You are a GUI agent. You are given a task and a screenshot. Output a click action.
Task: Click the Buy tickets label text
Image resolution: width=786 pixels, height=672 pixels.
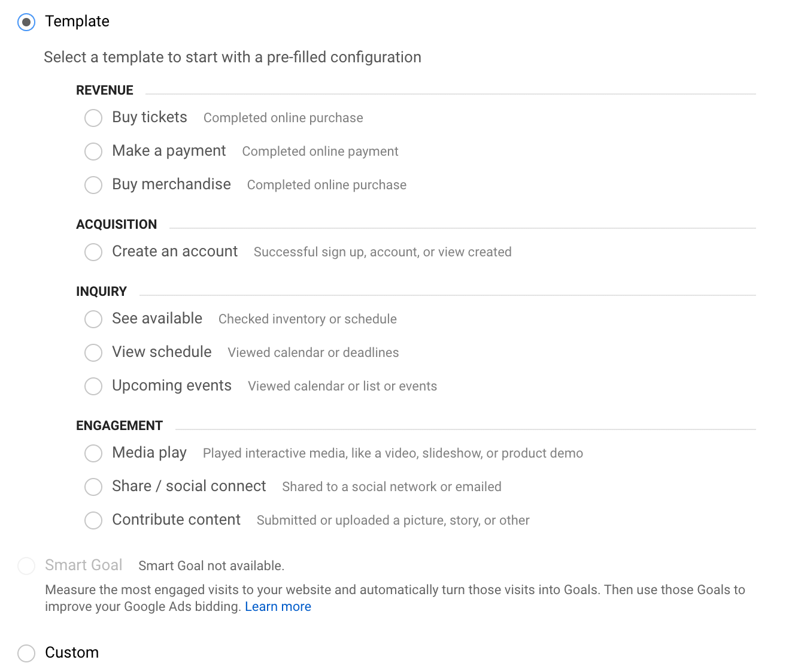(x=150, y=117)
